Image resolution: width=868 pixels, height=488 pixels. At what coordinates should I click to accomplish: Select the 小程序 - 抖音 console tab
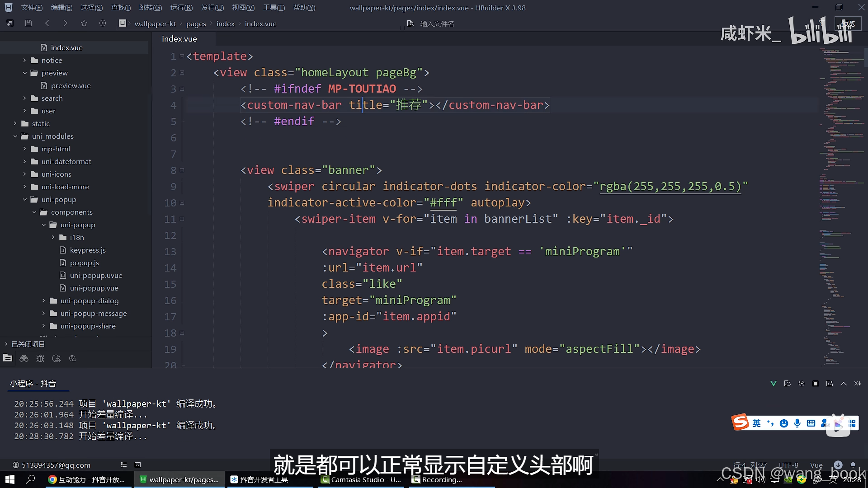tap(33, 384)
